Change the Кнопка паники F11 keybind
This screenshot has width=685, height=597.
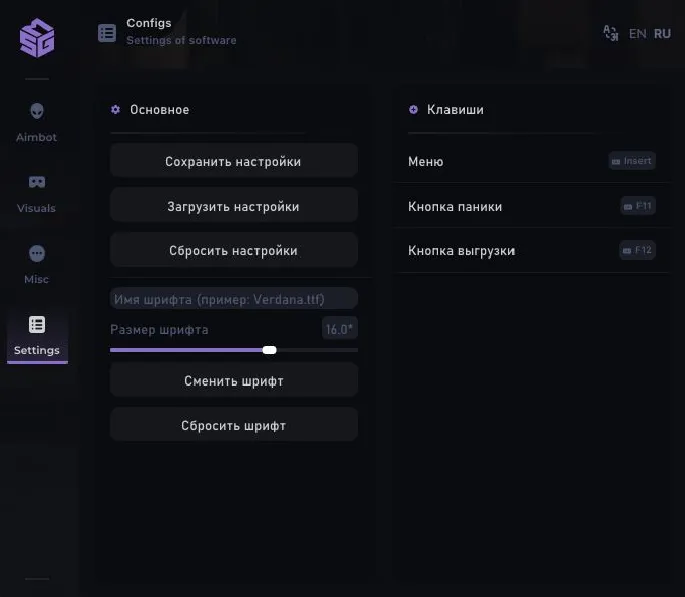(x=637, y=206)
